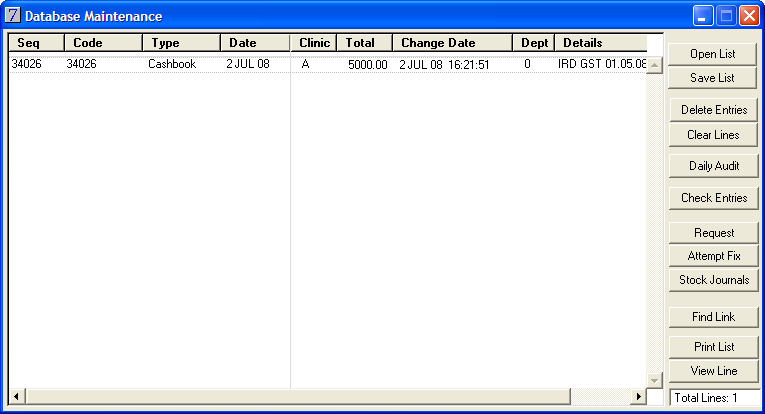This screenshot has height=414, width=765.
Task: Click the Request button
Action: click(714, 233)
